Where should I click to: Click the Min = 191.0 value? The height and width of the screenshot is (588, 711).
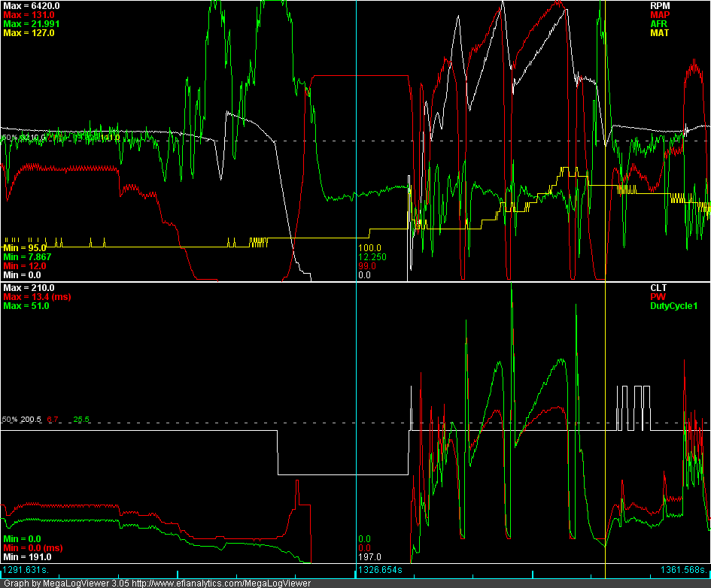pyautogui.click(x=27, y=557)
